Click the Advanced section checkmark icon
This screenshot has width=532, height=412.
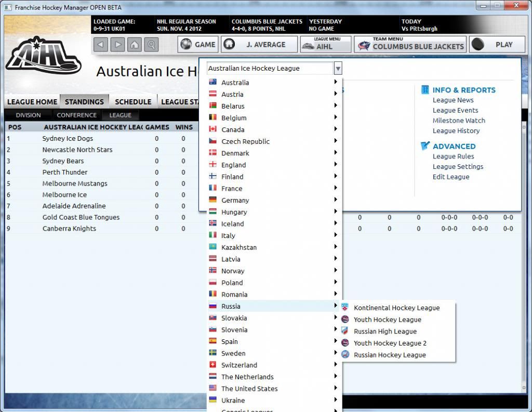pyautogui.click(x=425, y=146)
